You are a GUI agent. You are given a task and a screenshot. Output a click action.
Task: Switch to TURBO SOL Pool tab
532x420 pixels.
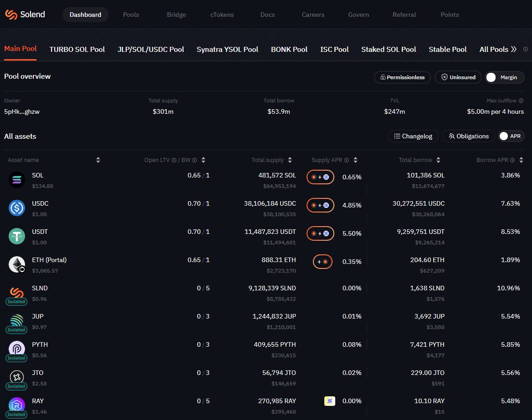coord(77,49)
